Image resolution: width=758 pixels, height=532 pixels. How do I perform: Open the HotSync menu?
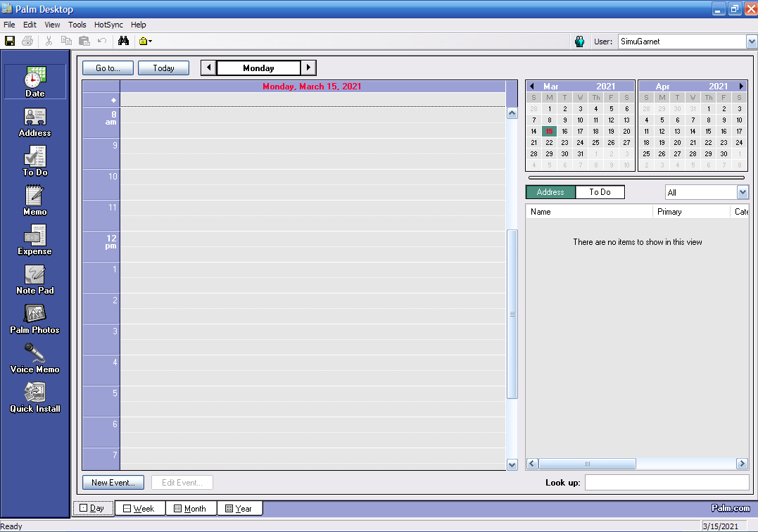108,25
